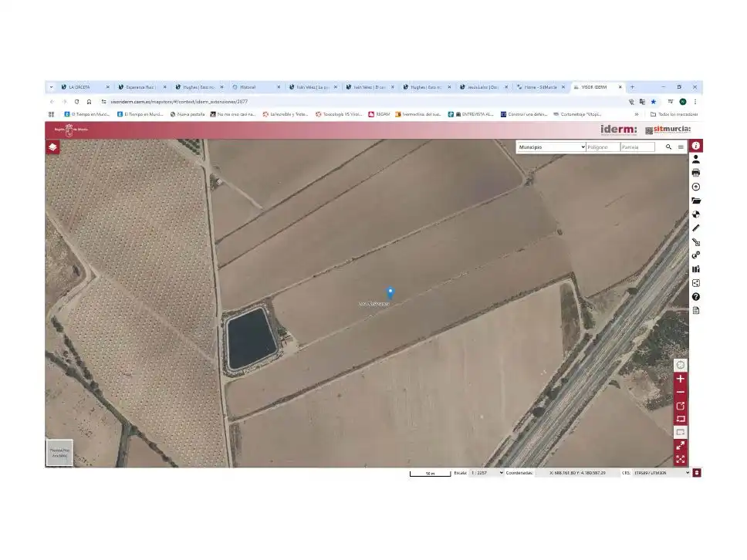Click the share map icon
747x560 pixels.
[695, 283]
